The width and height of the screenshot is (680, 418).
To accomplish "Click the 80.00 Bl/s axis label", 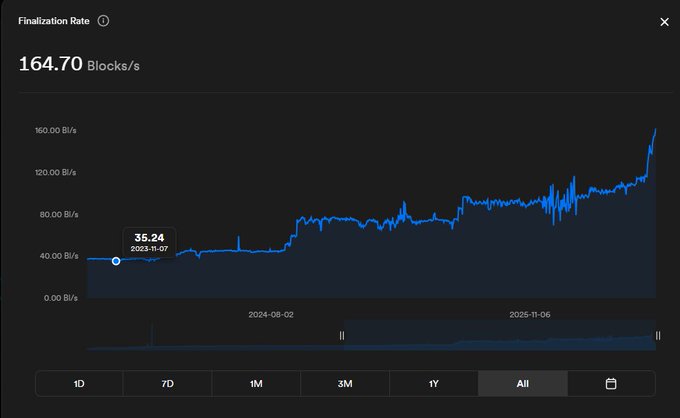I will (x=59, y=215).
